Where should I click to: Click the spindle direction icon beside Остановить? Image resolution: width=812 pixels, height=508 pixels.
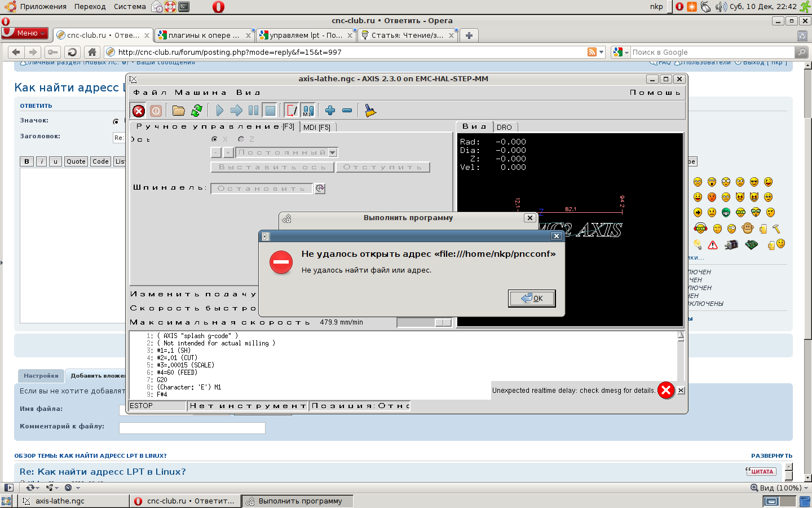(x=320, y=189)
